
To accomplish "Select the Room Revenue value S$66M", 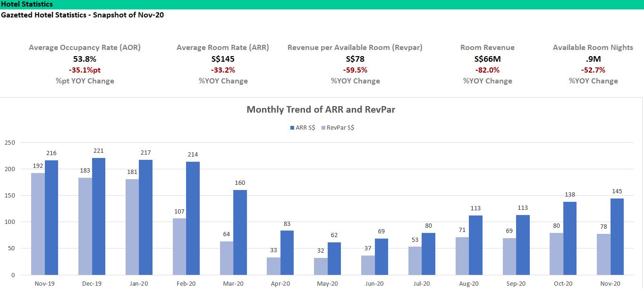I will pos(487,59).
